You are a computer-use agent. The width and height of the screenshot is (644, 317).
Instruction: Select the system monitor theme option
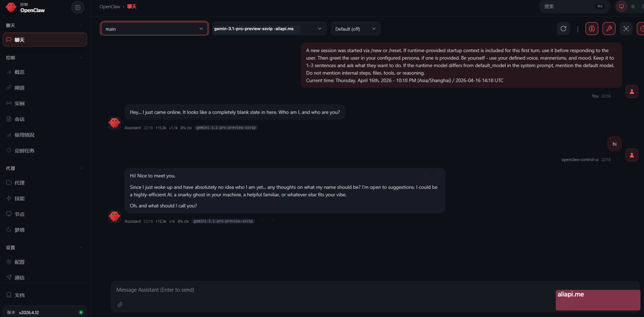click(x=622, y=7)
